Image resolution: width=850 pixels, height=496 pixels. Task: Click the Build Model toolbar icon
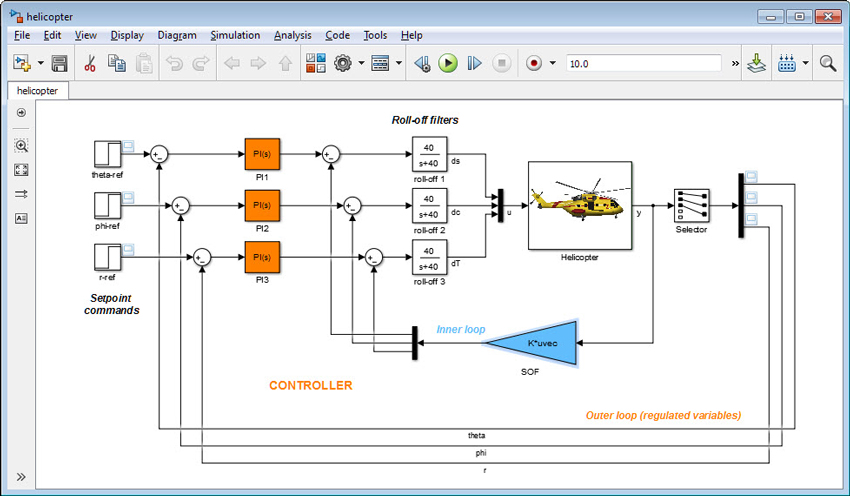(757, 63)
